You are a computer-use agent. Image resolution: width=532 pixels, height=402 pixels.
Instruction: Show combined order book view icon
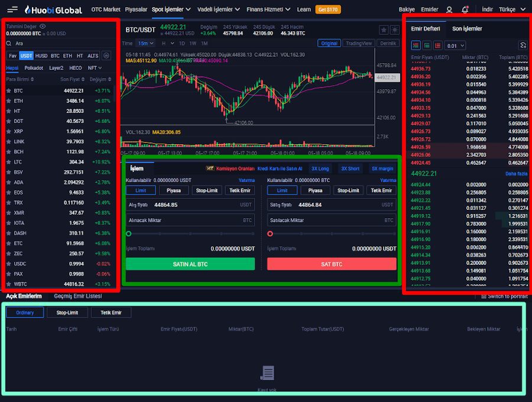(x=416, y=46)
